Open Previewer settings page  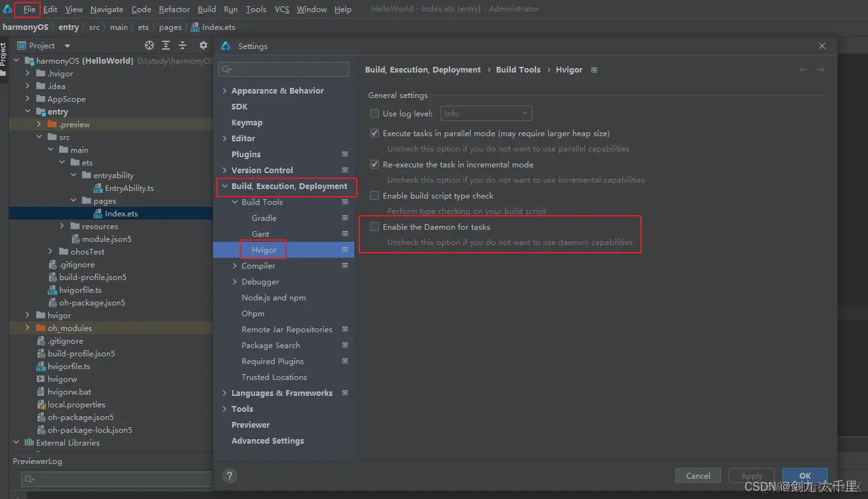click(251, 425)
